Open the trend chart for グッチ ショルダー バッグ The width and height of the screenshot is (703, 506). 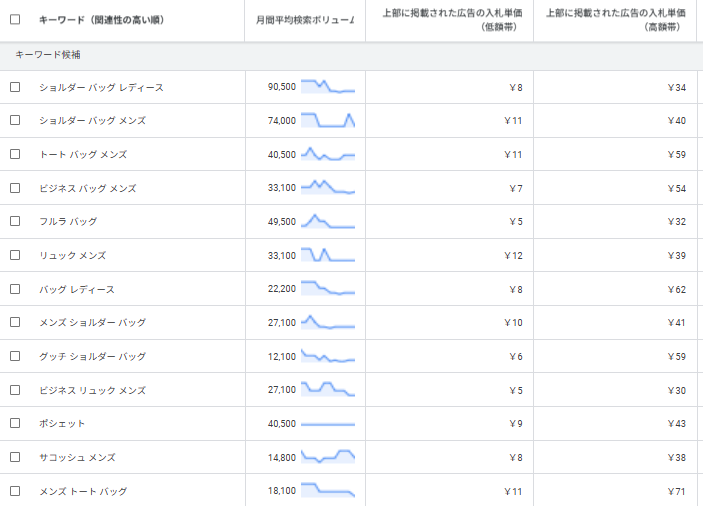point(328,356)
